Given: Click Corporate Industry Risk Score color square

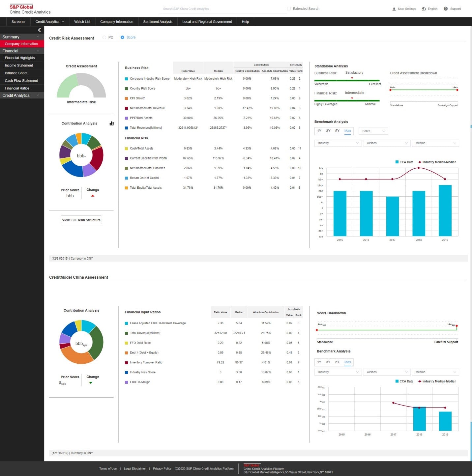Looking at the screenshot, I should pyautogui.click(x=127, y=79).
